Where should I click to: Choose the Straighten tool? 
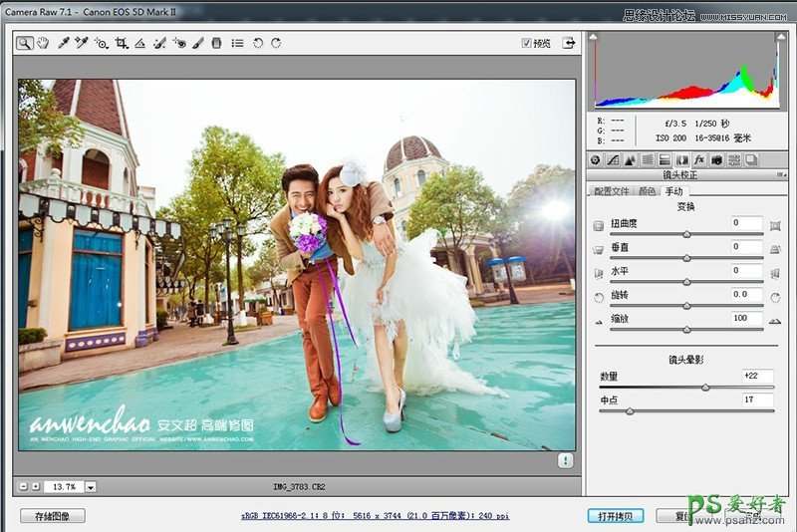[x=139, y=43]
